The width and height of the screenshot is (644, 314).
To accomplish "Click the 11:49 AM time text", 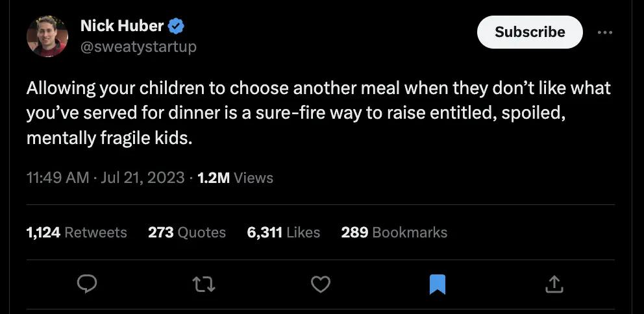I will (x=58, y=178).
